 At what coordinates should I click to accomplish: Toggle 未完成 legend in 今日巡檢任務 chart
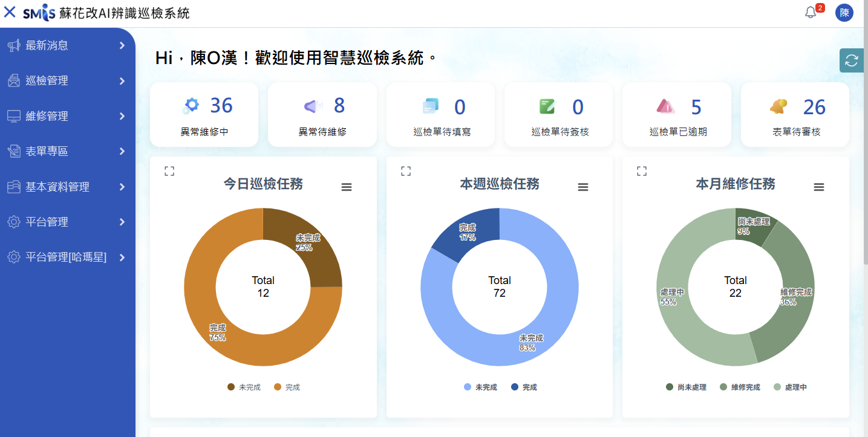(x=244, y=387)
